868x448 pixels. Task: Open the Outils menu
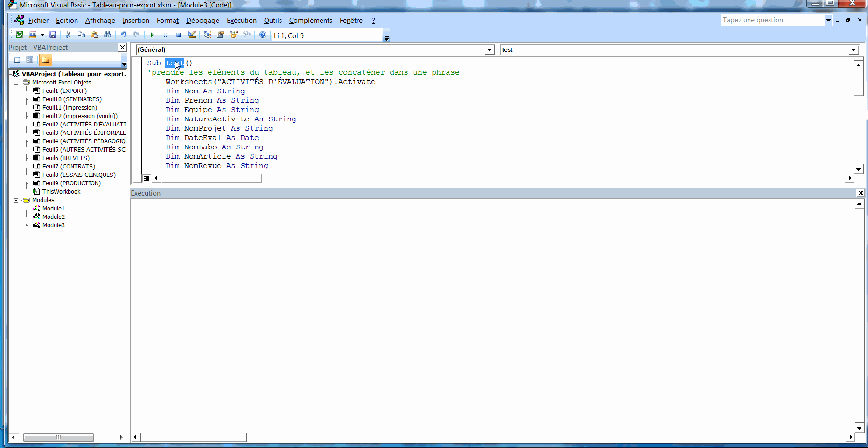(x=273, y=21)
